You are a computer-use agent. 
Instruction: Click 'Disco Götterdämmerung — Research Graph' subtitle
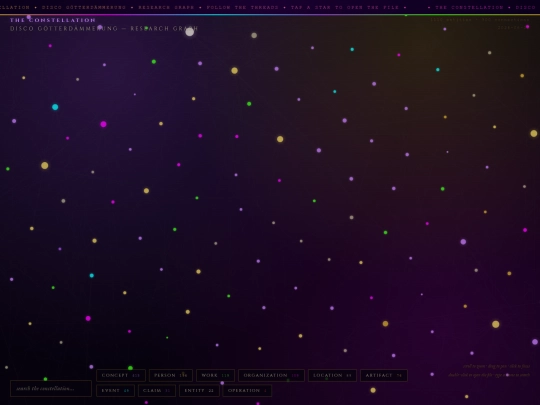click(x=104, y=29)
